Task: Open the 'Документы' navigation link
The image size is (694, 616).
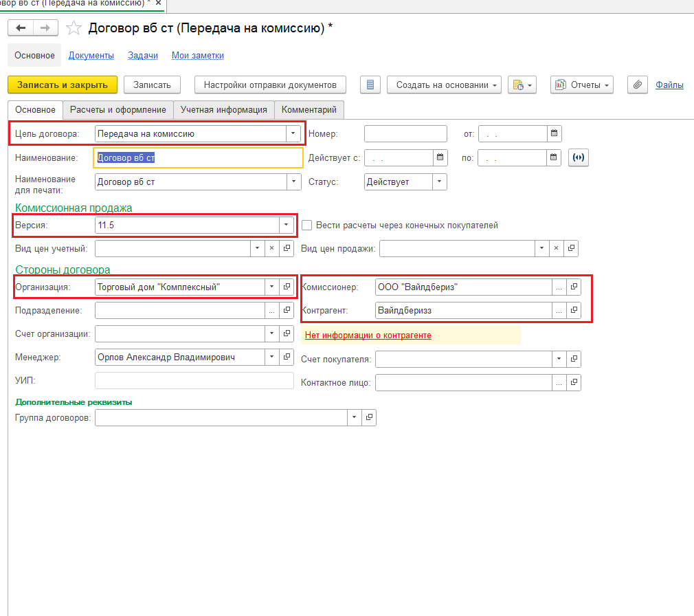Action: 91,56
